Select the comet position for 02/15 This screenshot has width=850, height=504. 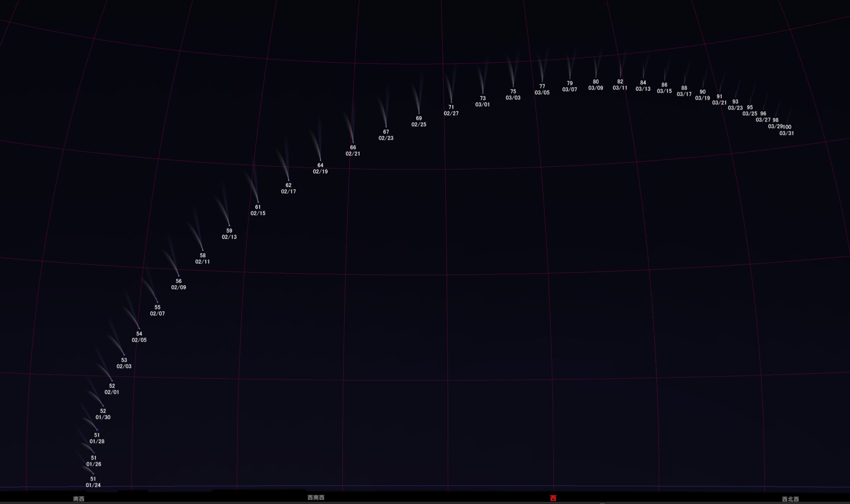tap(258, 202)
